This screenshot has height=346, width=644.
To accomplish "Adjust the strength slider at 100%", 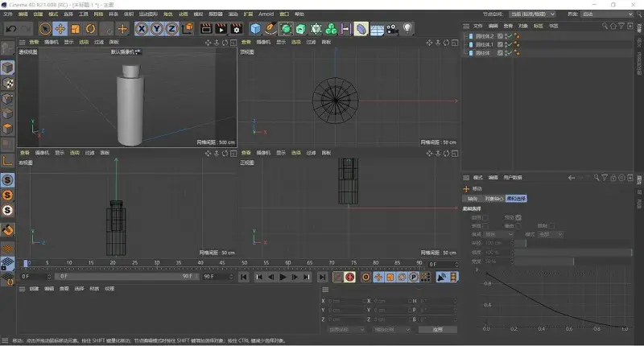I will [x=573, y=252].
